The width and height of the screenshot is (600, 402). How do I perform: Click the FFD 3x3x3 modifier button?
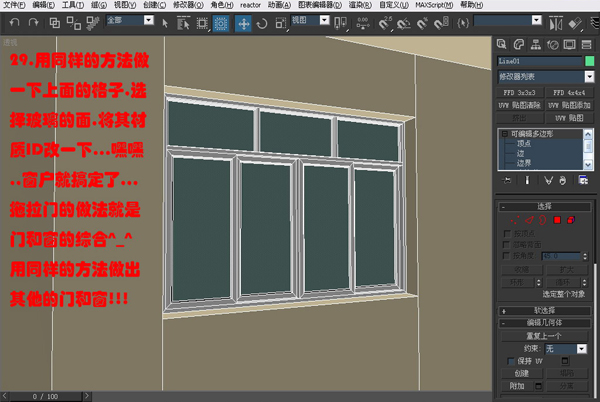tap(519, 93)
